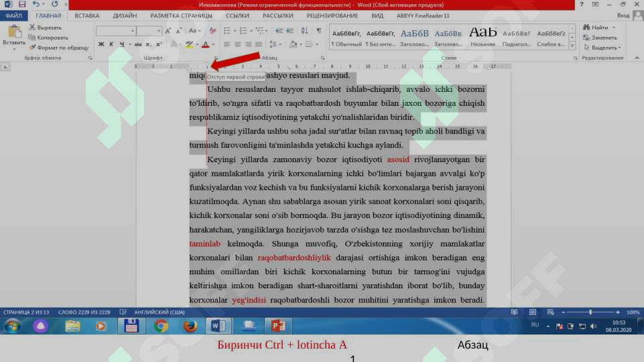The height and width of the screenshot is (362, 644).
Task: Click language АНГЛИЙСКИЙ (США) in status bar
Action: 159,312
